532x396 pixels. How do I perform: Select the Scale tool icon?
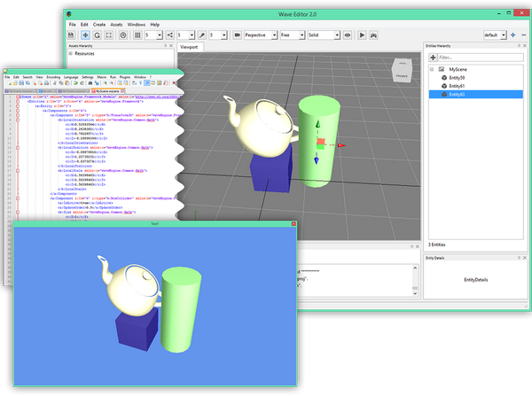pos(108,35)
